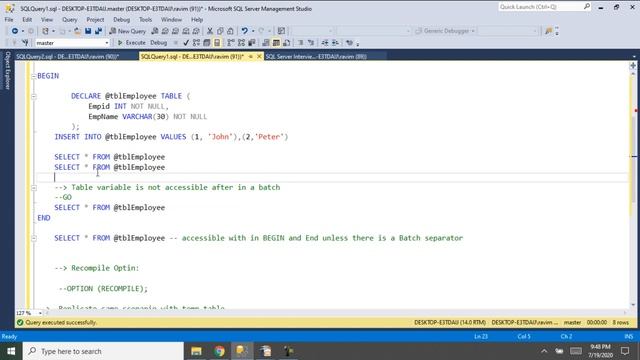Switch output to Results to Grid
Screen dimensions: 640x360
click(x=276, y=42)
